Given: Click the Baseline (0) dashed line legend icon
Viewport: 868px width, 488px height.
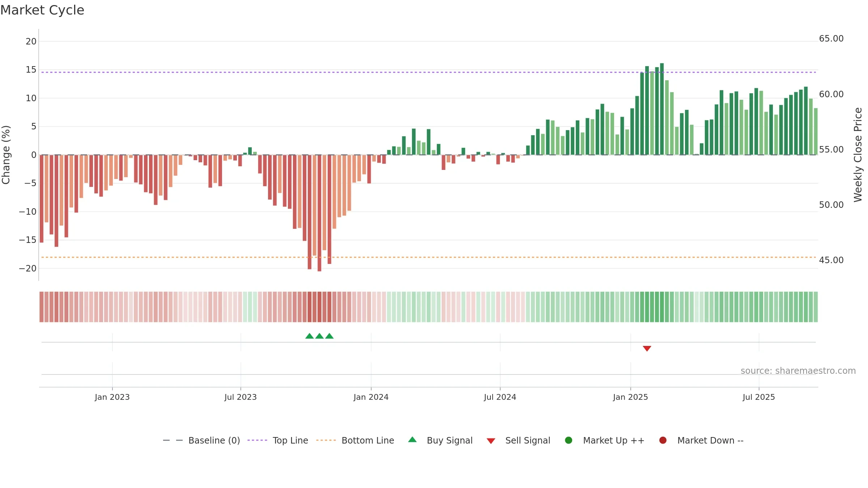Looking at the screenshot, I should pyautogui.click(x=173, y=440).
